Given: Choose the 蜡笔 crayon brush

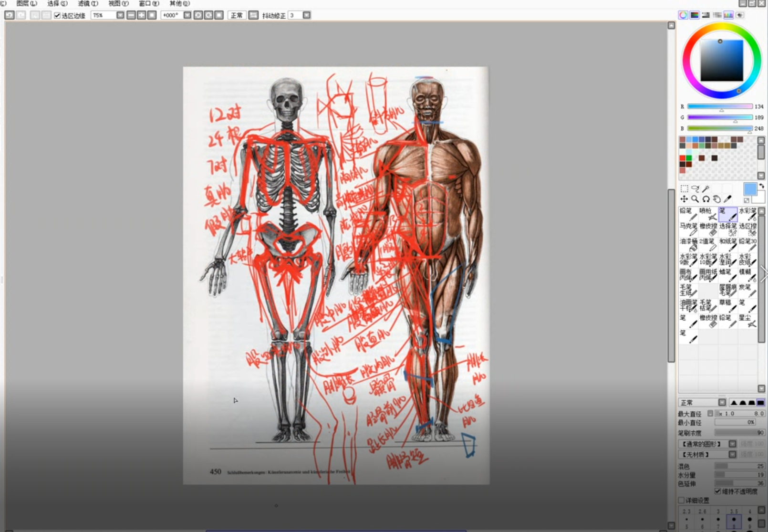Looking at the screenshot, I should pos(728,275).
